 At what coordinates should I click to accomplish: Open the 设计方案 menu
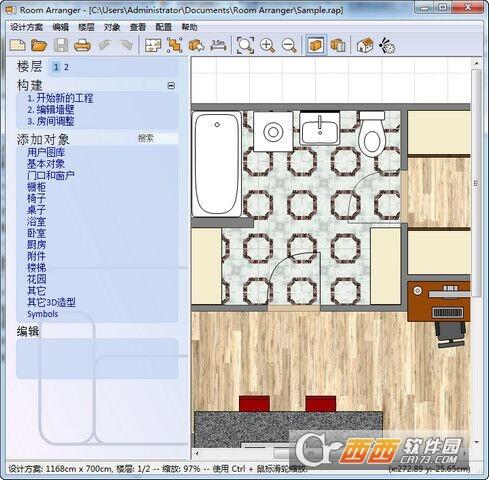point(27,27)
